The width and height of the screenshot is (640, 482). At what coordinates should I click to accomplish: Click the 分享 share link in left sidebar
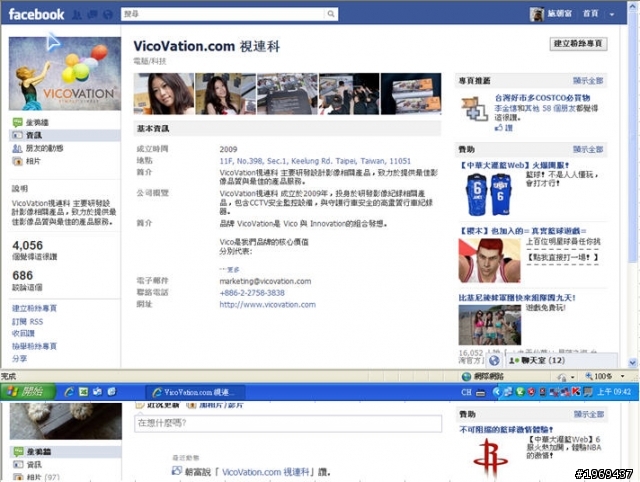tap(19, 358)
